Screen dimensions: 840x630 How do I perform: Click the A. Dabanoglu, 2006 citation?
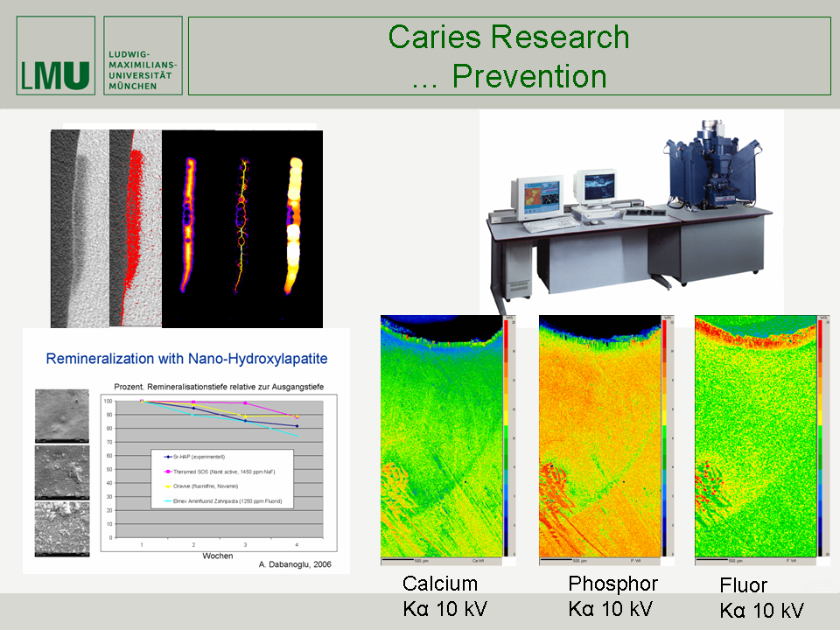294,563
